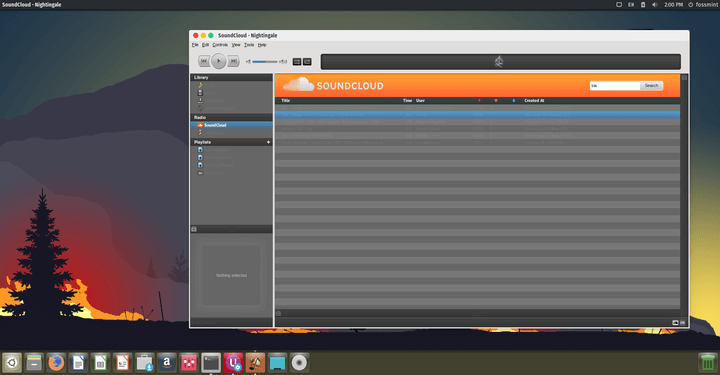
Task: Click the now-playing display bird logo
Action: pos(499,62)
